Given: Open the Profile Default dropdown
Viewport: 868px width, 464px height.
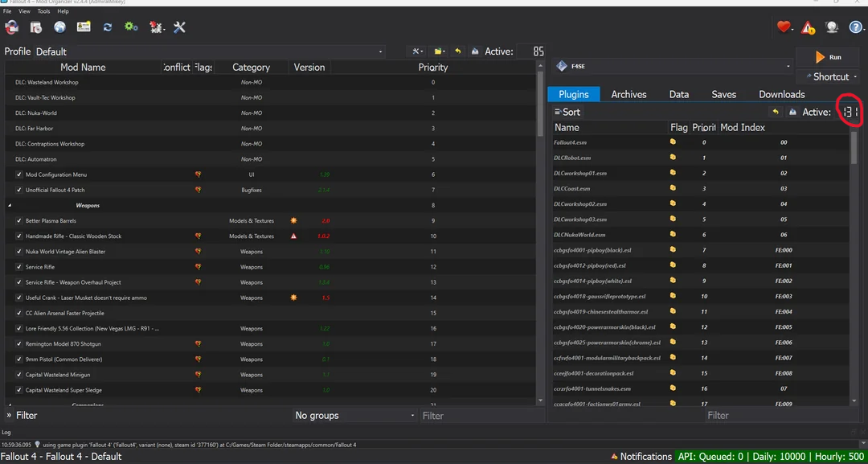Looking at the screenshot, I should pos(209,51).
